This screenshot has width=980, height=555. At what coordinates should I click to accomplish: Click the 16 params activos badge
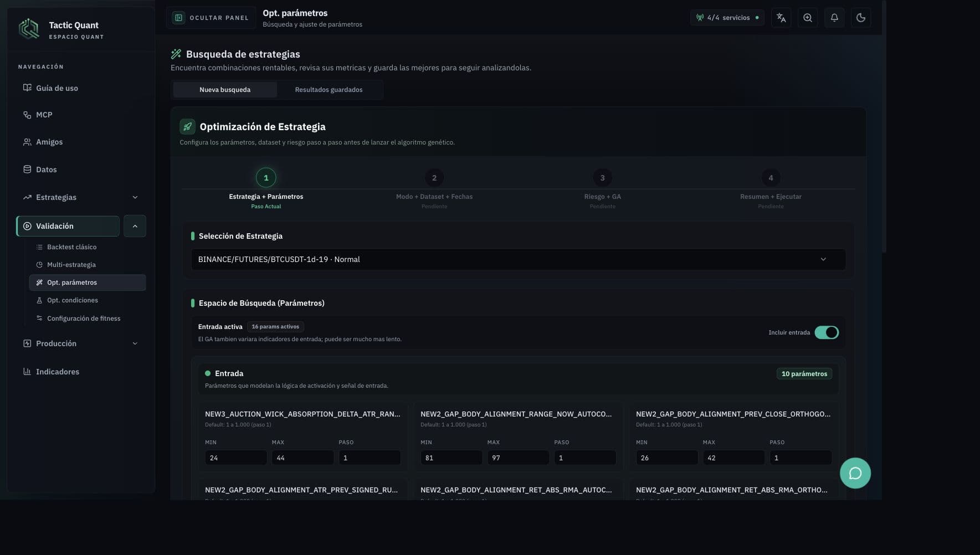tap(275, 327)
